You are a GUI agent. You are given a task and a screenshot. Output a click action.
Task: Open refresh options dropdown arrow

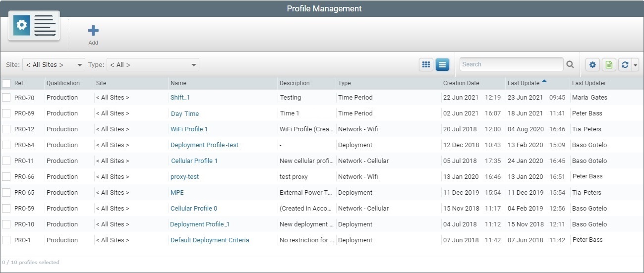coord(635,64)
